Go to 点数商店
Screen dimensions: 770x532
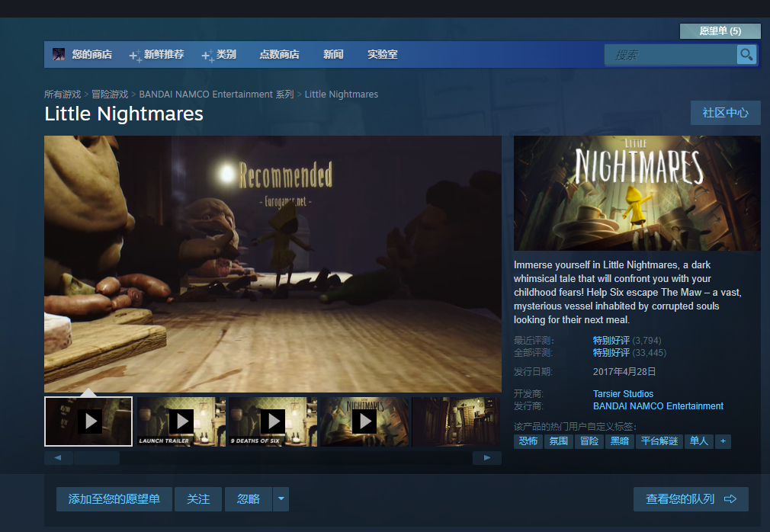pyautogui.click(x=280, y=54)
